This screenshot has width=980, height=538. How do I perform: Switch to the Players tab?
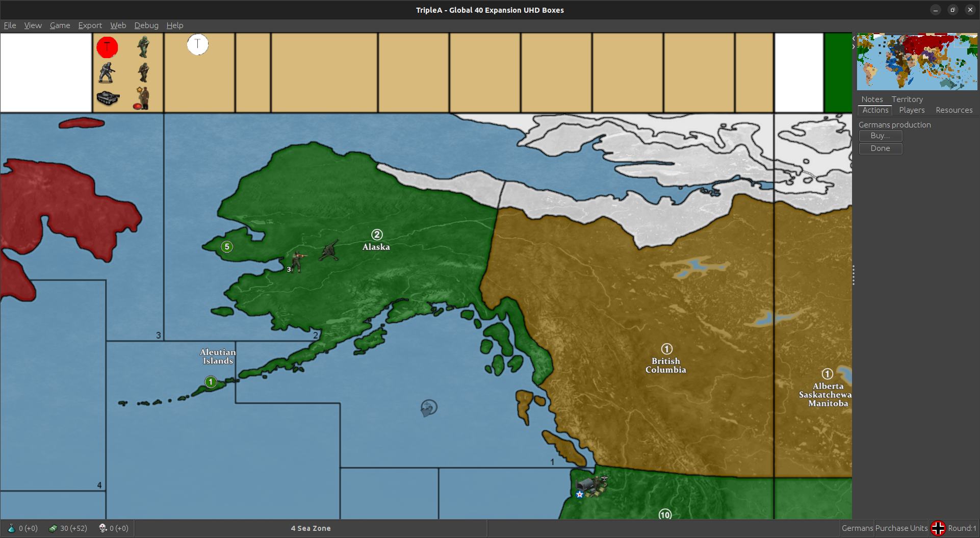coord(912,110)
